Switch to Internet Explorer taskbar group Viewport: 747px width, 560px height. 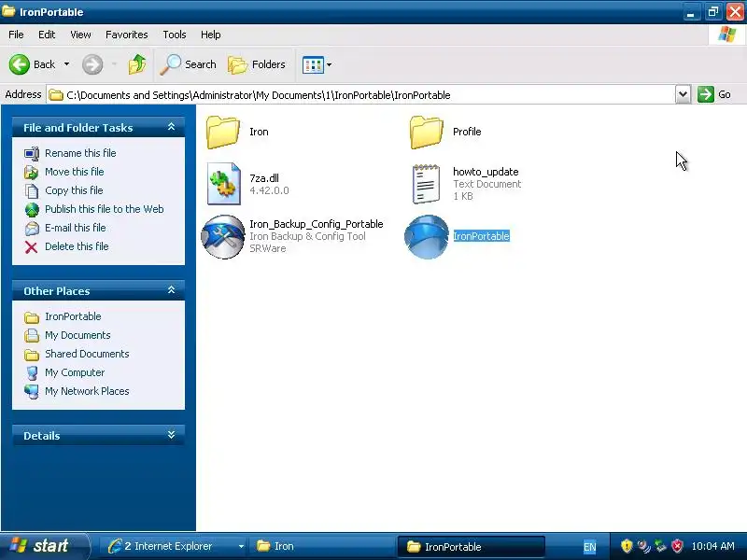pyautogui.click(x=176, y=546)
